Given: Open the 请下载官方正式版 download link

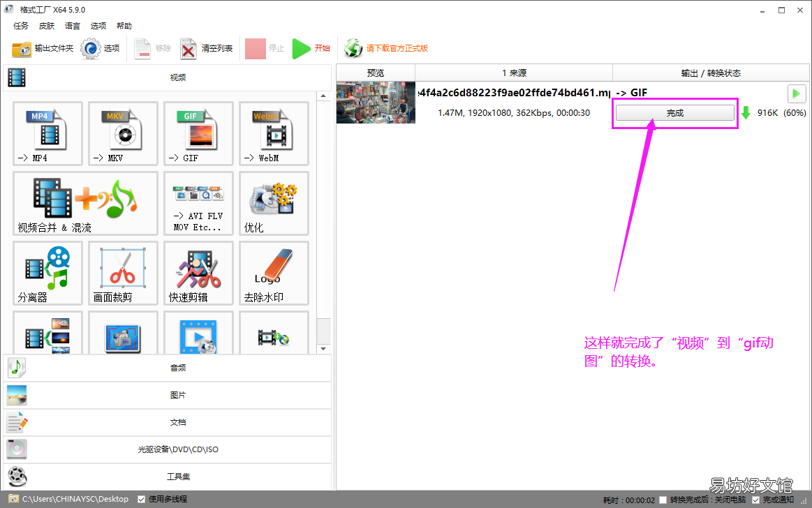Looking at the screenshot, I should [386, 49].
